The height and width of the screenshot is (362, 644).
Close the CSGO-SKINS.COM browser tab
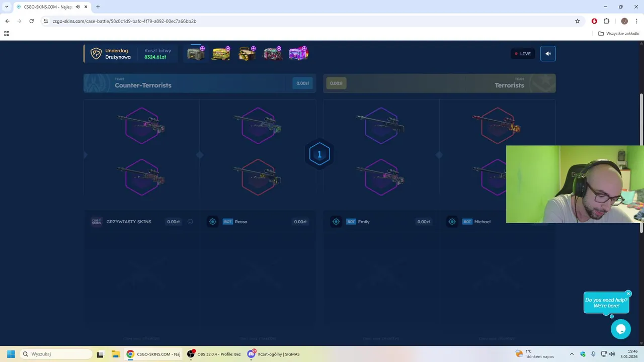click(86, 7)
